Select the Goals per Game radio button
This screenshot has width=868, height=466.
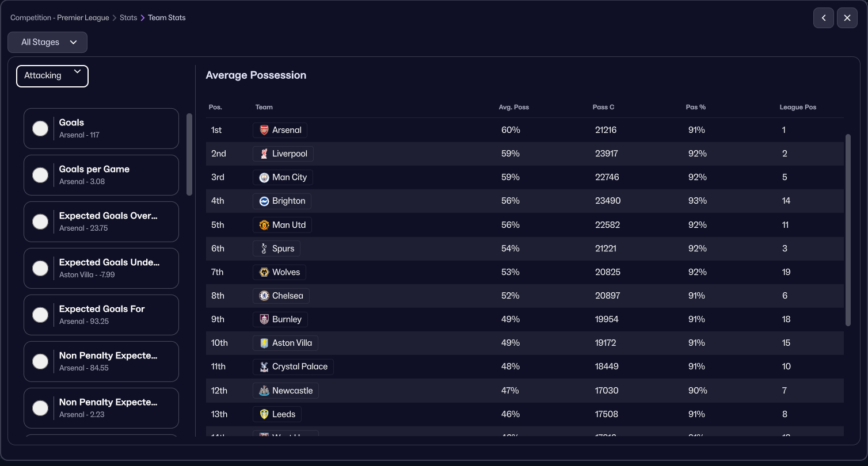coord(40,175)
